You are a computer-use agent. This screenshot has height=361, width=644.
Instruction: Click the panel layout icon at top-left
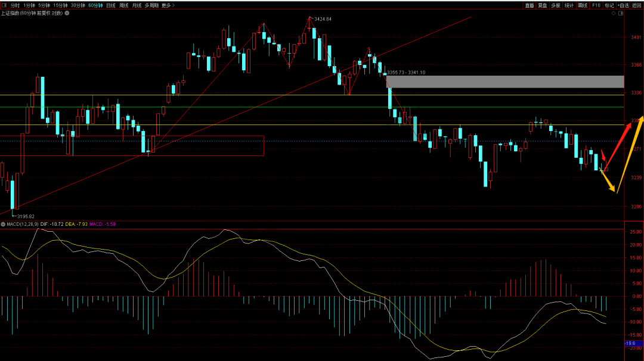tap(4, 5)
